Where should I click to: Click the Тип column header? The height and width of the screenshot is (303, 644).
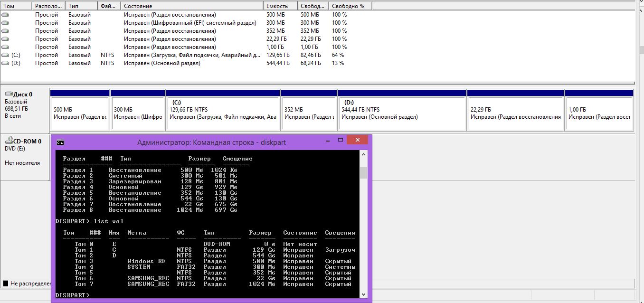tap(81, 6)
